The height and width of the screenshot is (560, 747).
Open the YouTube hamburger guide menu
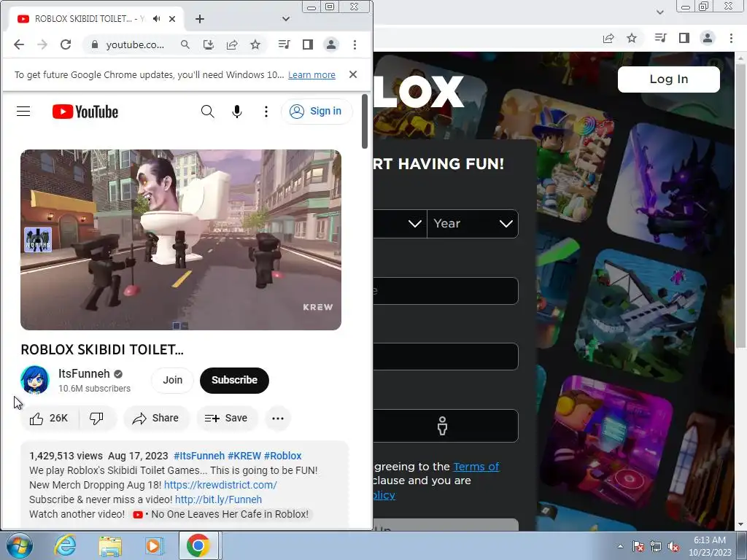[23, 112]
